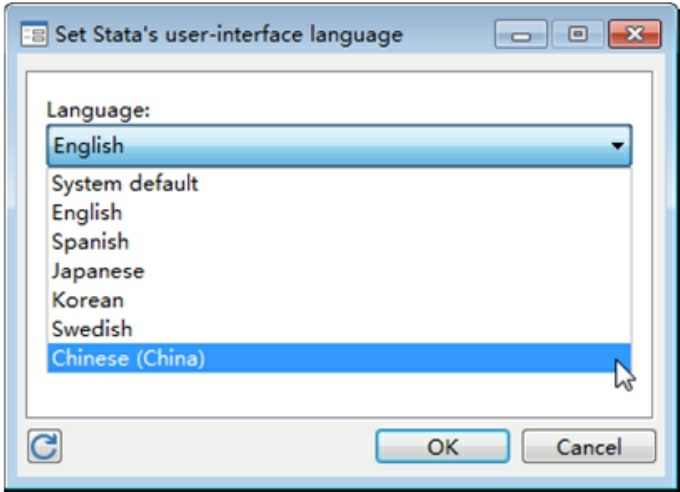The height and width of the screenshot is (492, 680).
Task: Select Korean in the dropdown list
Action: click(339, 300)
